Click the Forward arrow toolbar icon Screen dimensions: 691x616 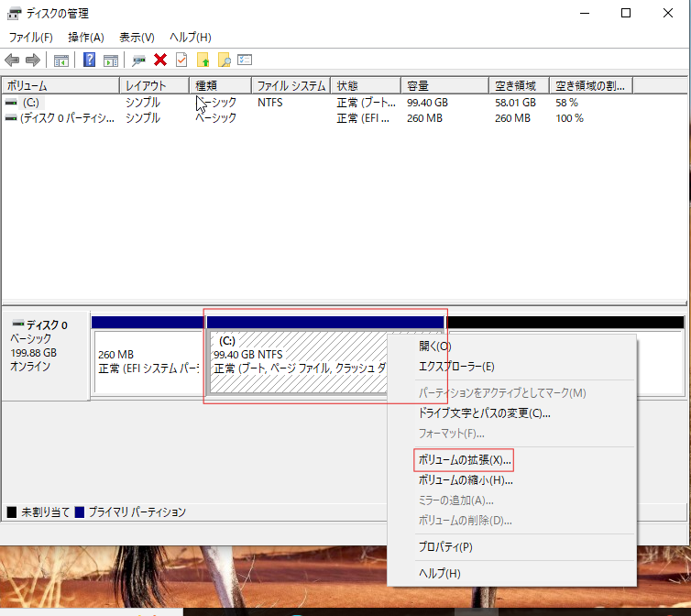(33, 60)
